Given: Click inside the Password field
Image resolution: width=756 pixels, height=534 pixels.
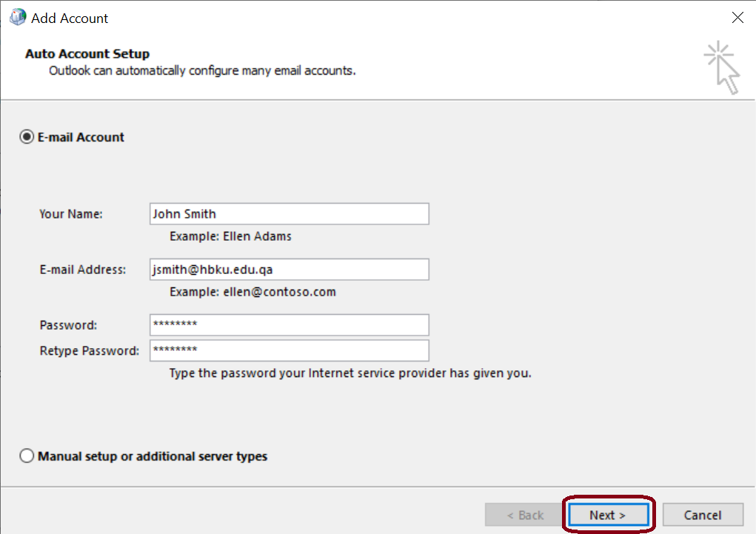Looking at the screenshot, I should 289,324.
